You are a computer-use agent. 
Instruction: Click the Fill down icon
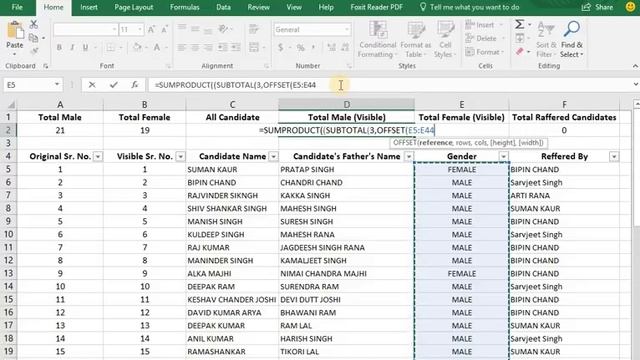coord(520,38)
